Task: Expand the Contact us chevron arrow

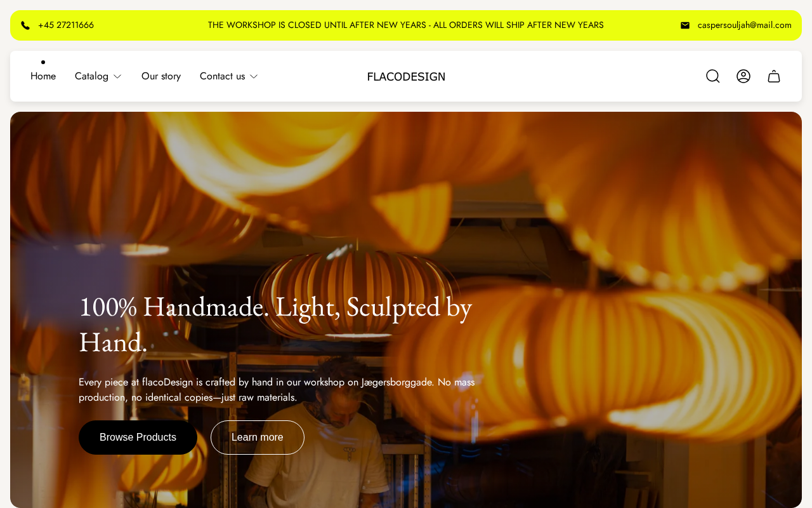Action: pyautogui.click(x=254, y=76)
